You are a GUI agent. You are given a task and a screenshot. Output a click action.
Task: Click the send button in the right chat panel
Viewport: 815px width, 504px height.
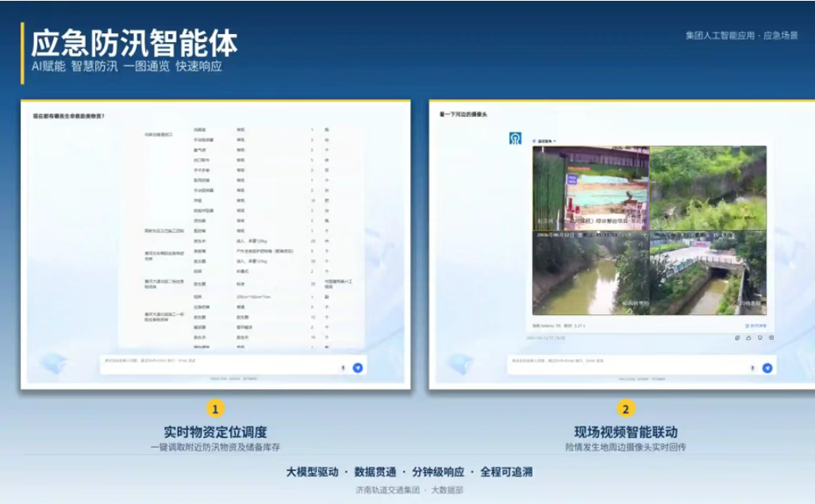(767, 367)
